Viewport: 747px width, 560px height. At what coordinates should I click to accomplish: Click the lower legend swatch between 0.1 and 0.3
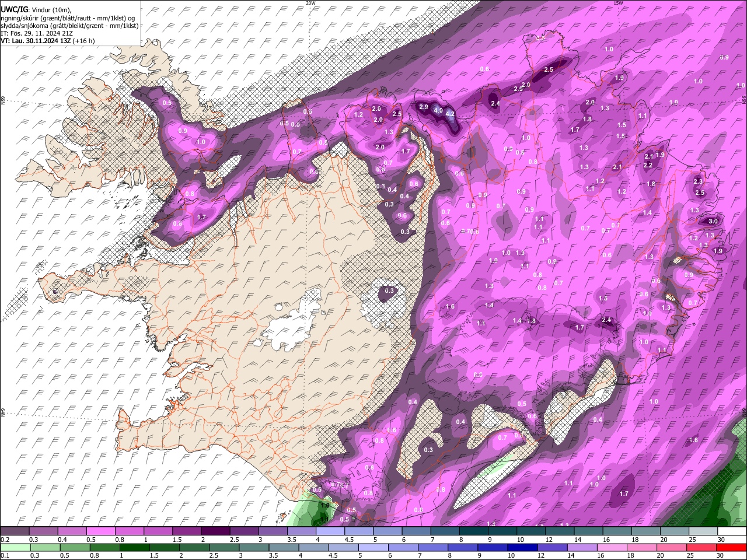point(15,547)
